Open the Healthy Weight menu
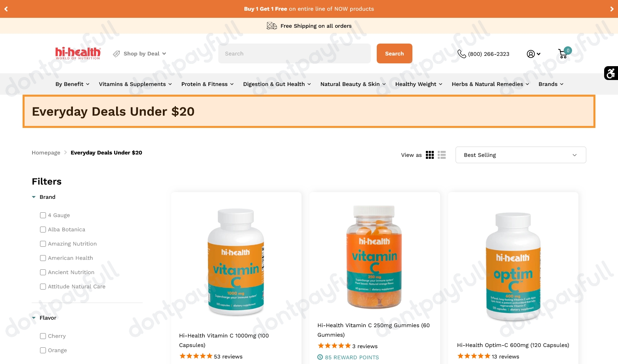 point(419,84)
